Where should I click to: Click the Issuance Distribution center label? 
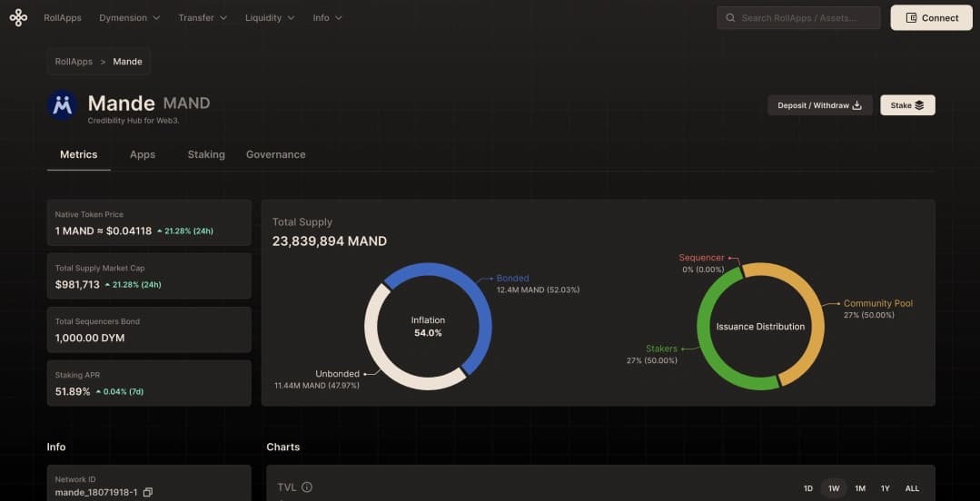click(760, 327)
